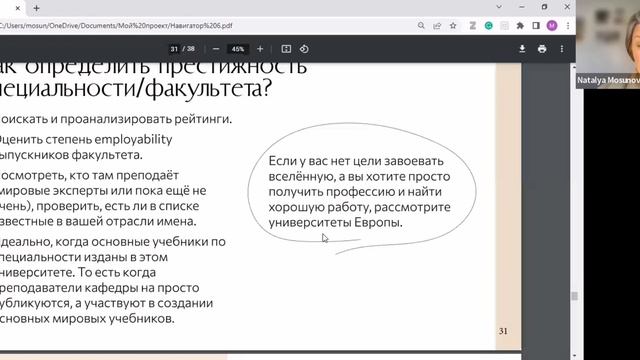Zoom in the PDF document

260,49
